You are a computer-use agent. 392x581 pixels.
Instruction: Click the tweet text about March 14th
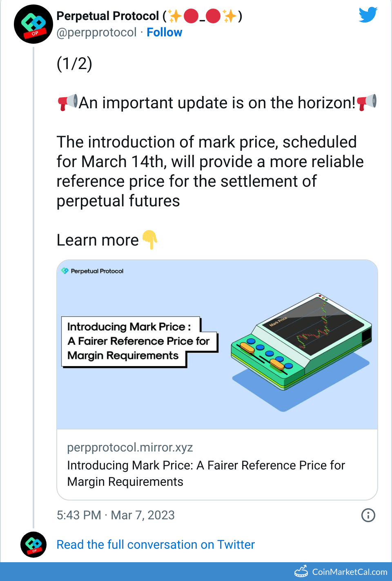click(x=209, y=172)
